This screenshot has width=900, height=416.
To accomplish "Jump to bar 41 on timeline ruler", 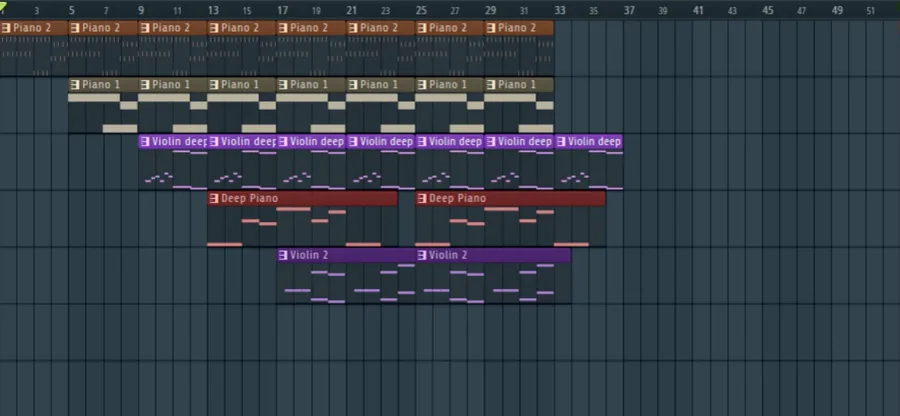I will pos(699,10).
